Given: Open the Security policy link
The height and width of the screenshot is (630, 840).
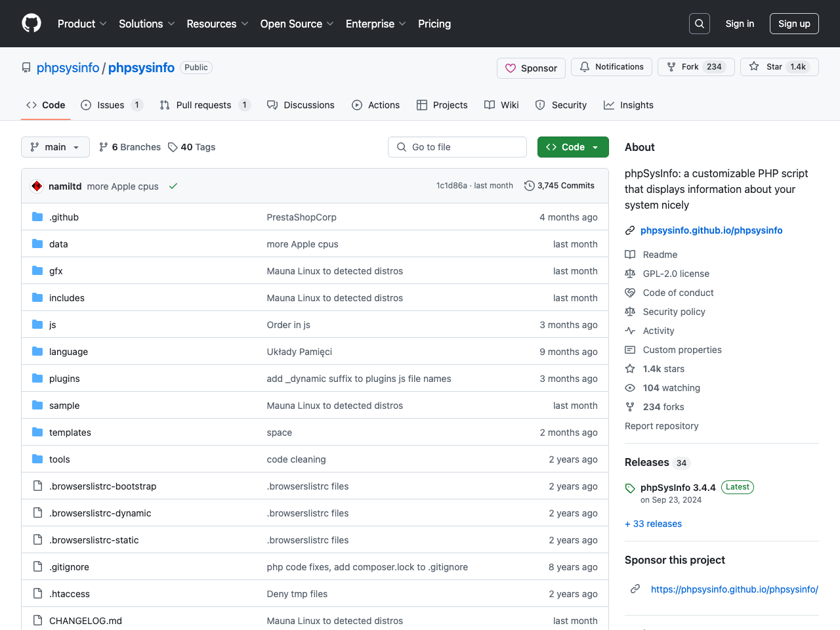Looking at the screenshot, I should 674,312.
